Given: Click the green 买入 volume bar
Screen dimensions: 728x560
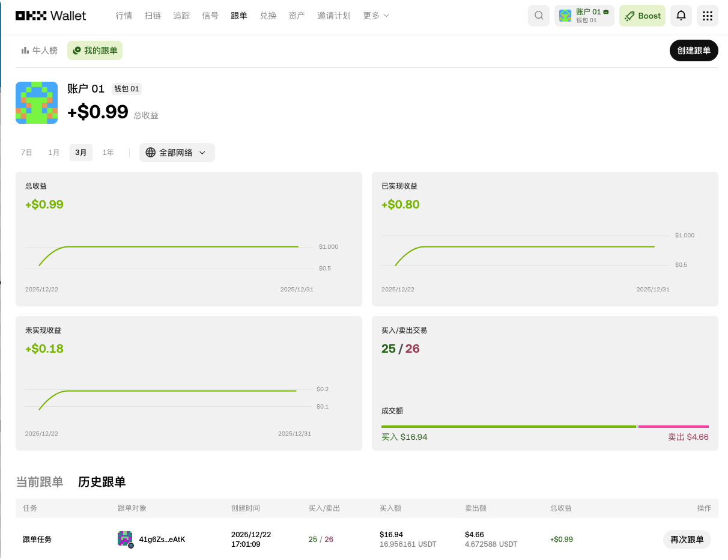Looking at the screenshot, I should pyautogui.click(x=508, y=427).
